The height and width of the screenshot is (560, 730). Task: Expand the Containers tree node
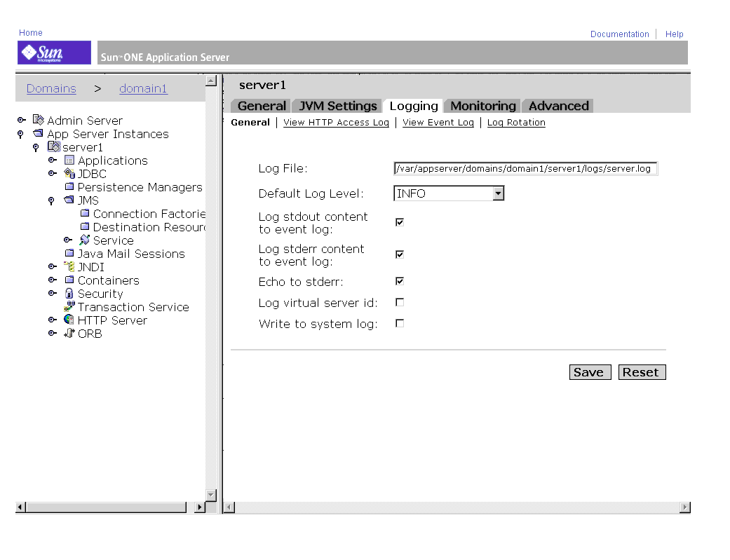53,280
